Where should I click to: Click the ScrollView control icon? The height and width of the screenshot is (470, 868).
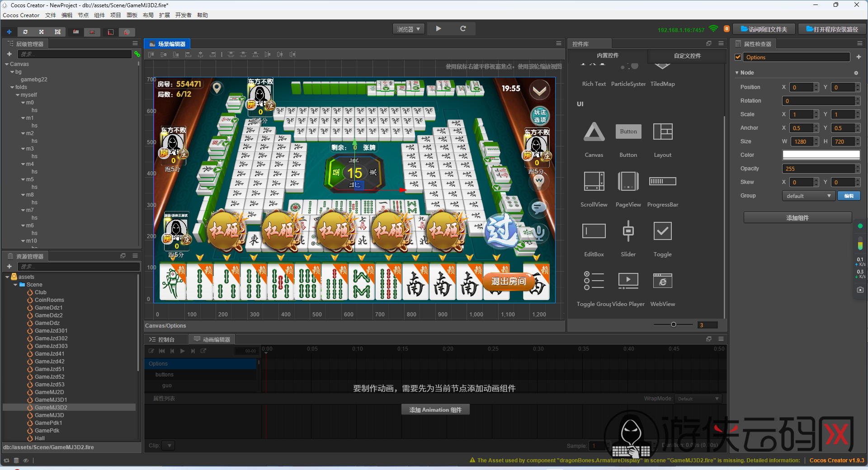(594, 181)
